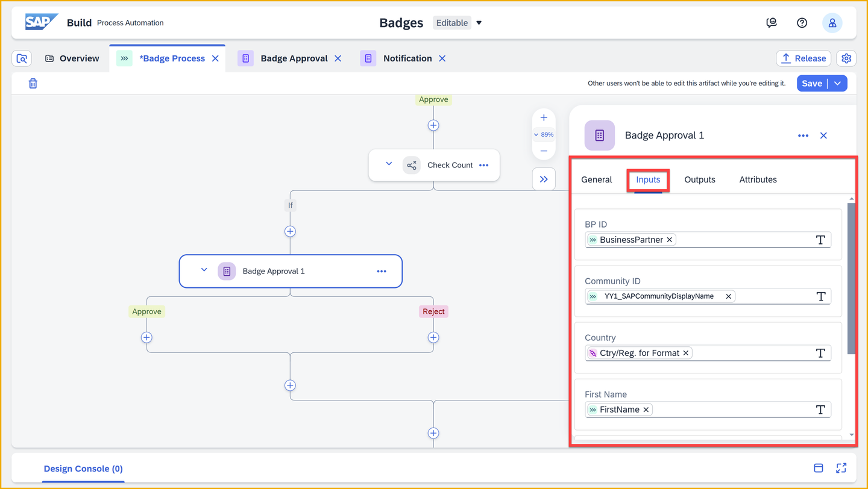This screenshot has width=868, height=489.
Task: Click the side panel vertical scrollbar
Action: pos(851,278)
